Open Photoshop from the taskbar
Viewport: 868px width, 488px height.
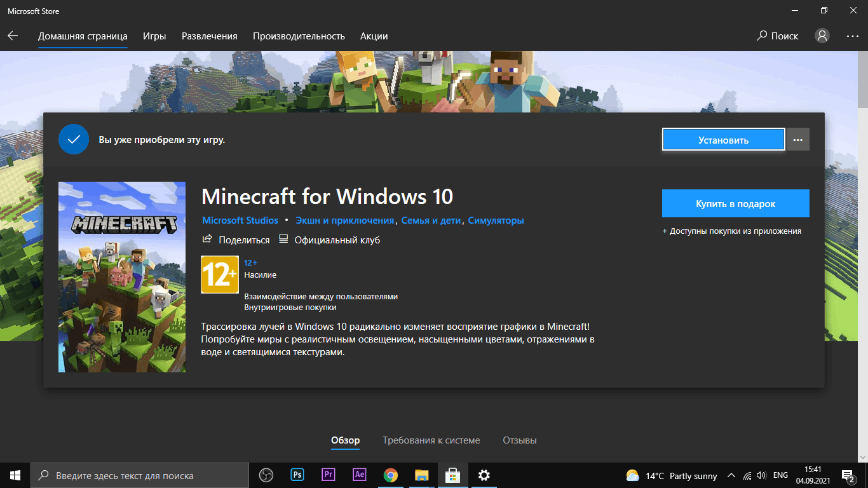297,475
